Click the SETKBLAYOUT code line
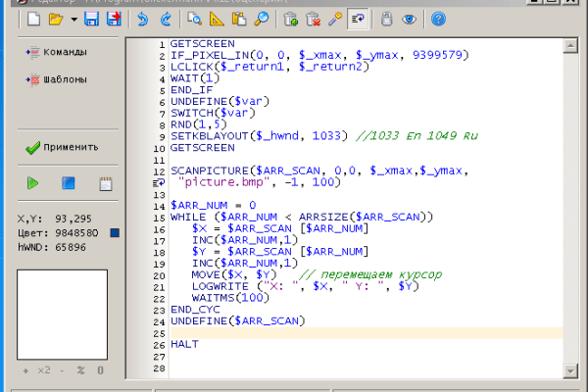588x392 pixels. tap(259, 136)
